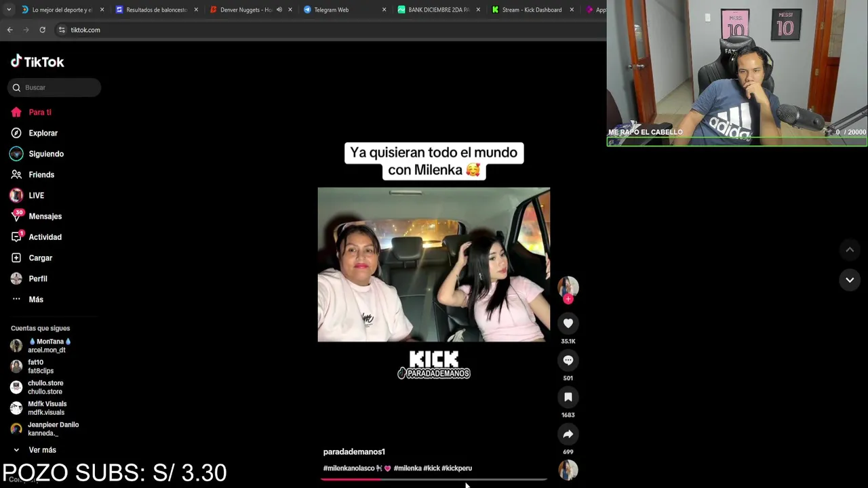Click the #kickperu hashtag
This screenshot has height=488, width=868.
point(456,468)
